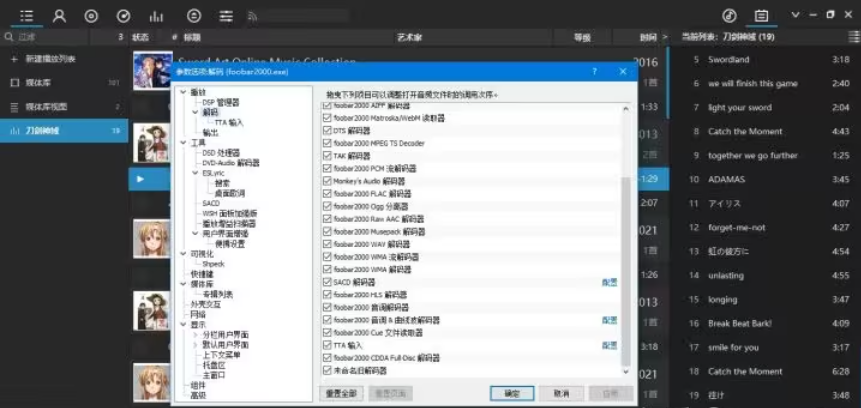Uncheck the DTS 解码器 checkbox
Viewport: 861px width, 408px height.
click(x=328, y=131)
